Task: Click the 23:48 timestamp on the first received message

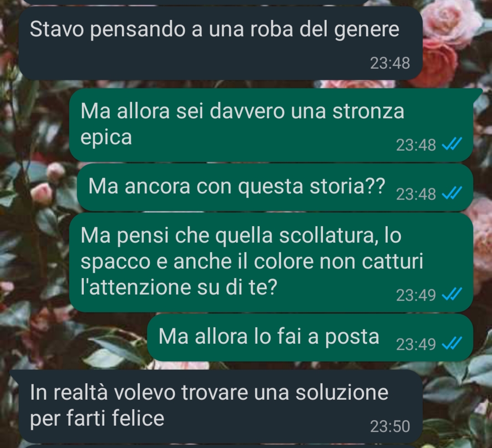Action: 390,63
